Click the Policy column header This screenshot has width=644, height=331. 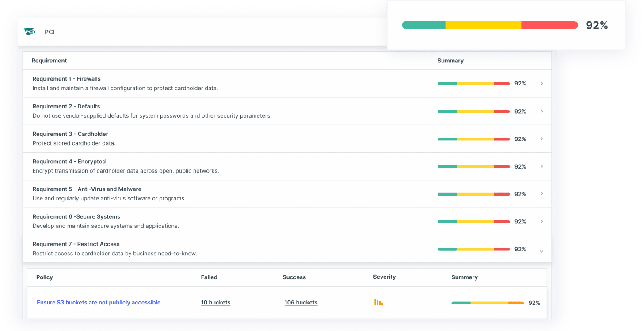(45, 277)
